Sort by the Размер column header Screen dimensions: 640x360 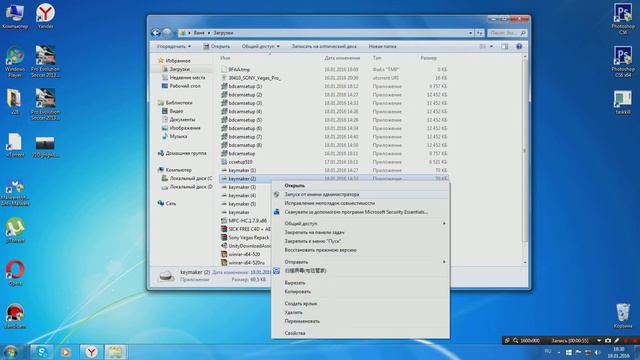tap(429, 58)
